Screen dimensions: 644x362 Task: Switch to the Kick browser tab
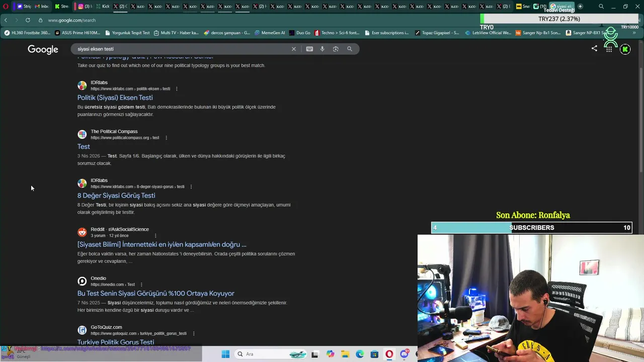(x=103, y=7)
